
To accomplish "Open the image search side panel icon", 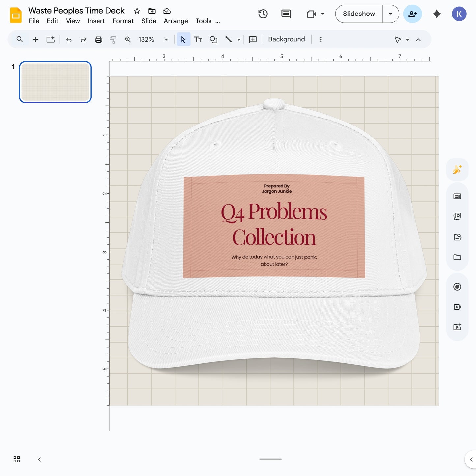I will point(457,237).
